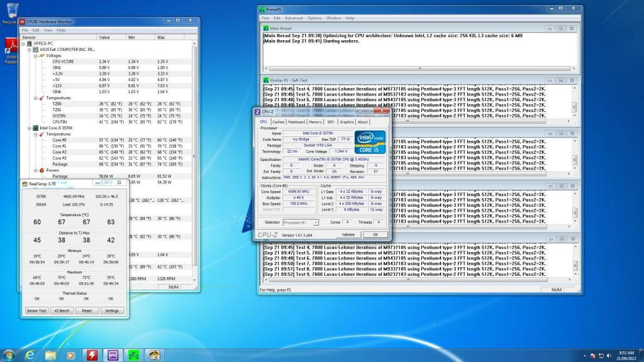Open Windows Media Player taskbar icon
This screenshot has height=362, width=644.
click(70, 356)
